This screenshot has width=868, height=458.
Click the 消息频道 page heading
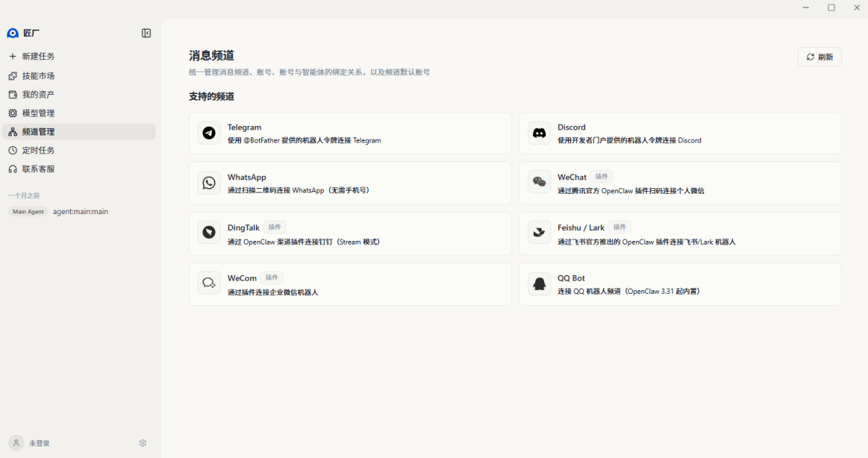pyautogui.click(x=211, y=56)
